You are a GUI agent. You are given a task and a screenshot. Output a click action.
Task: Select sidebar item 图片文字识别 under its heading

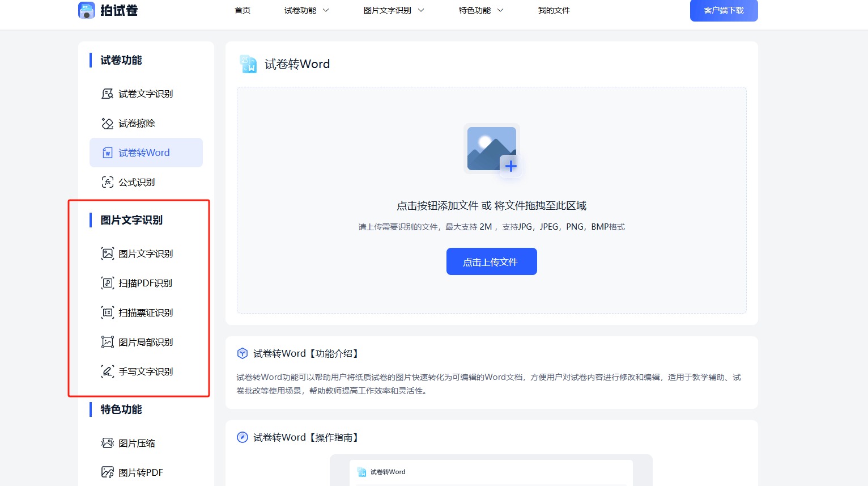pyautogui.click(x=146, y=253)
